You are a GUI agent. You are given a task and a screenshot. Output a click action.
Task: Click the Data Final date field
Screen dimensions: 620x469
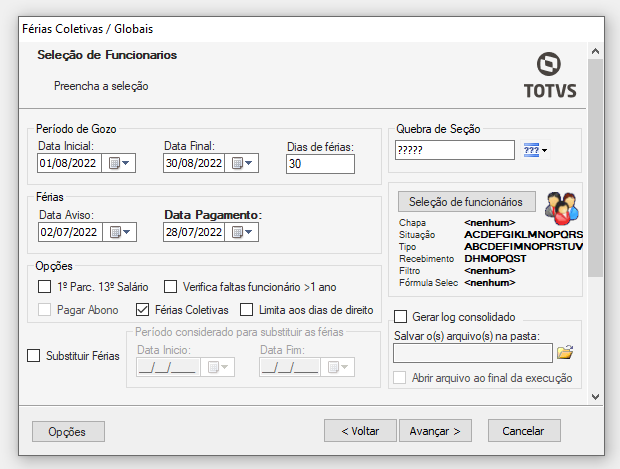coord(194,163)
